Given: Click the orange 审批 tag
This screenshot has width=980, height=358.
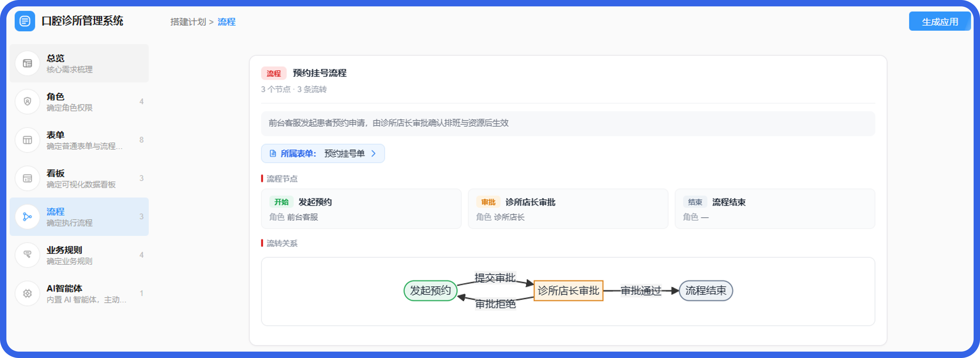Looking at the screenshot, I should coord(488,202).
